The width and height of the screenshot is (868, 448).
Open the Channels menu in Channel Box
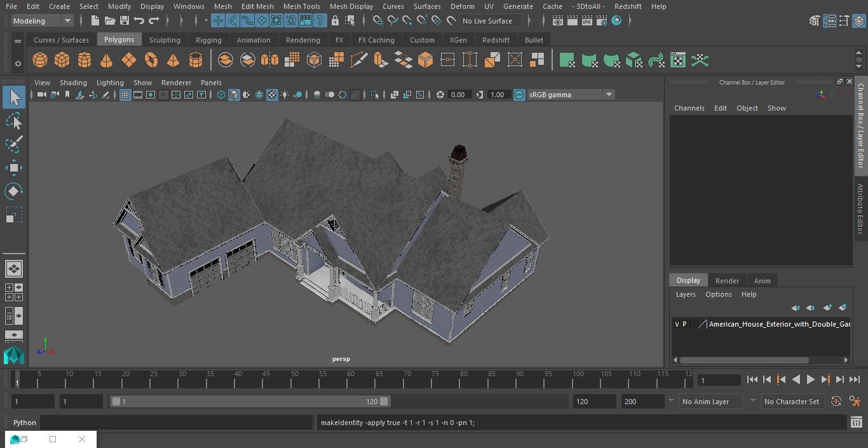[689, 108]
